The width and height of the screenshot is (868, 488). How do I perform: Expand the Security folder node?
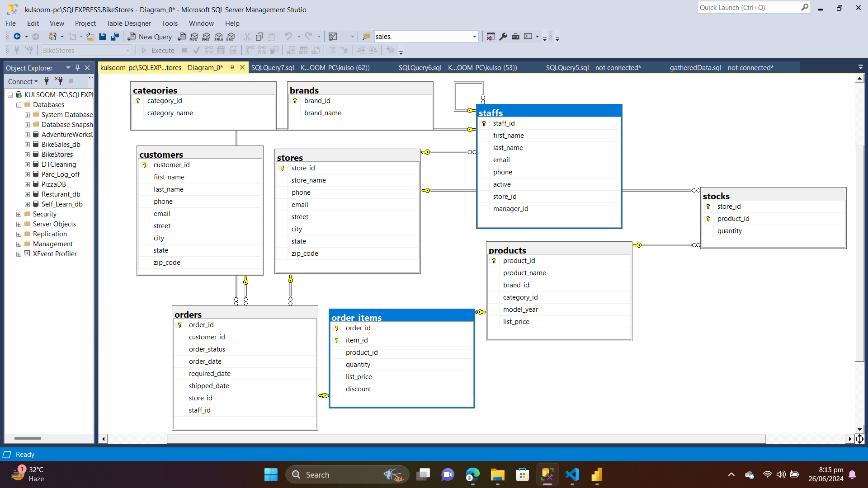coord(19,214)
